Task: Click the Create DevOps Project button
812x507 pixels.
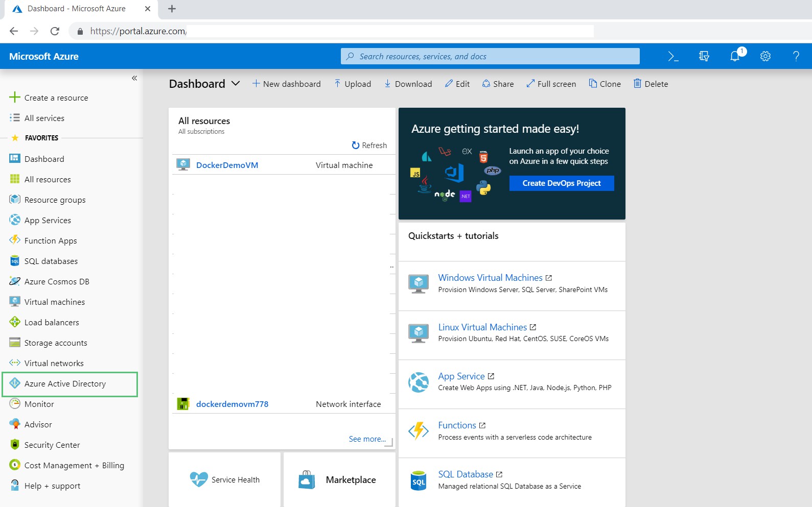Action: coord(561,183)
